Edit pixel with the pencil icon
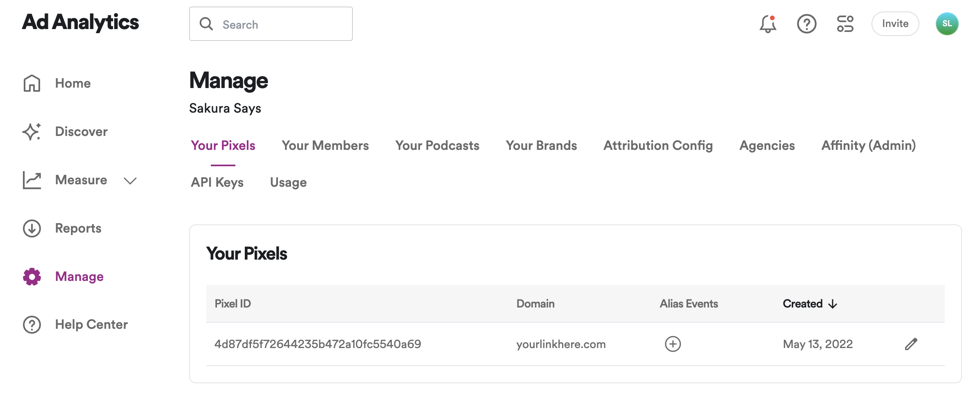The width and height of the screenshot is (980, 398). click(x=911, y=344)
